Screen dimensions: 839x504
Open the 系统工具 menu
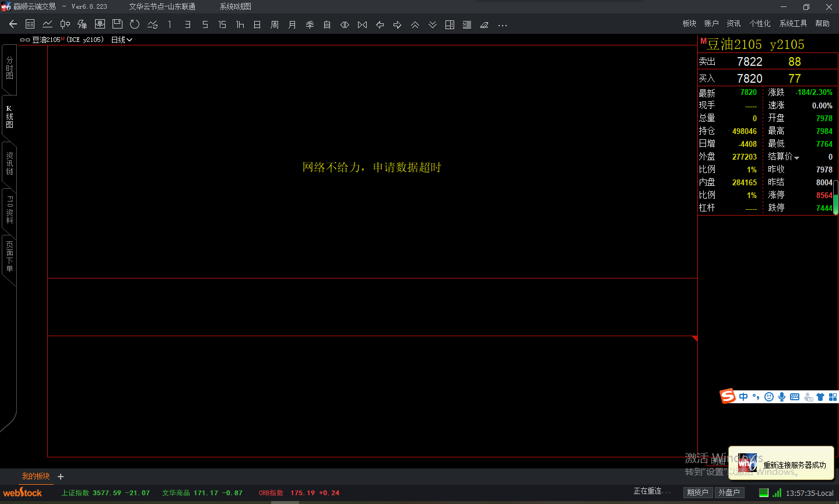(793, 23)
